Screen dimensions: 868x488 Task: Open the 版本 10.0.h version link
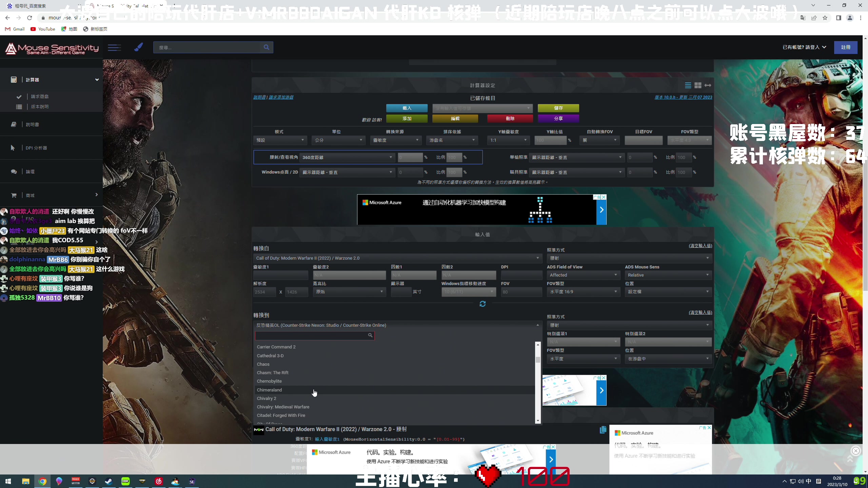683,97
